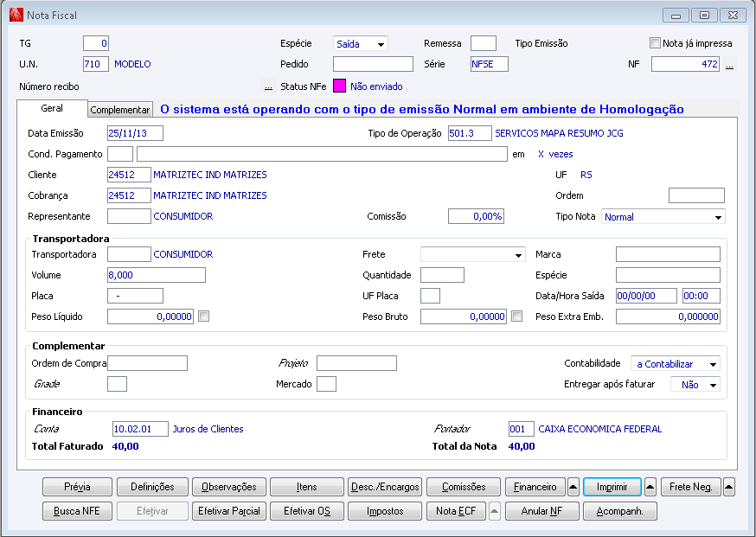Screen dimensions: 756x537
Task: Open the Entregar após faturar dropdown
Action: [x=695, y=384]
